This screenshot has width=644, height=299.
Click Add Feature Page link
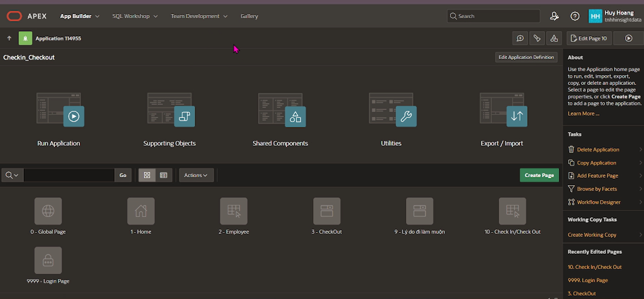[x=598, y=176]
